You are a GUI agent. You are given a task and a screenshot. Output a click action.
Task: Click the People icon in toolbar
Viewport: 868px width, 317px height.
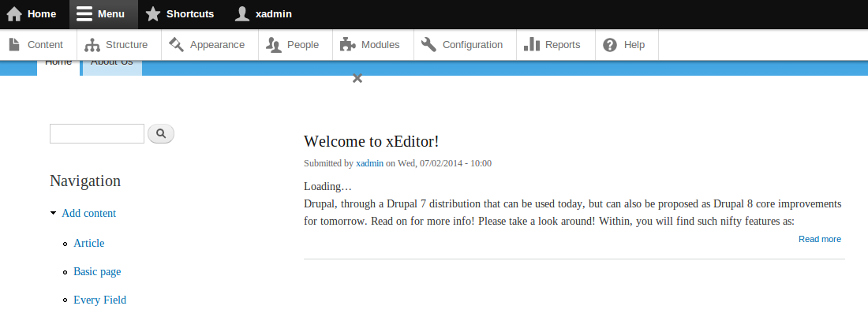(274, 45)
